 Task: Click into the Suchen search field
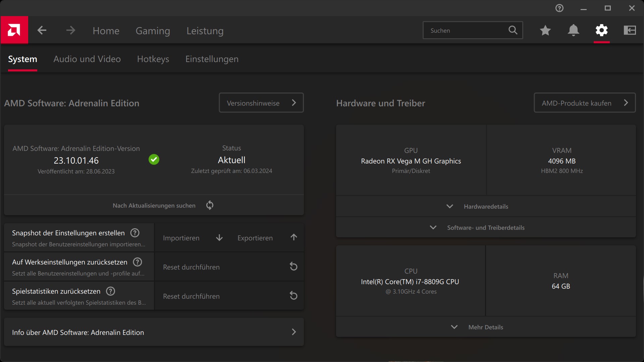(466, 31)
